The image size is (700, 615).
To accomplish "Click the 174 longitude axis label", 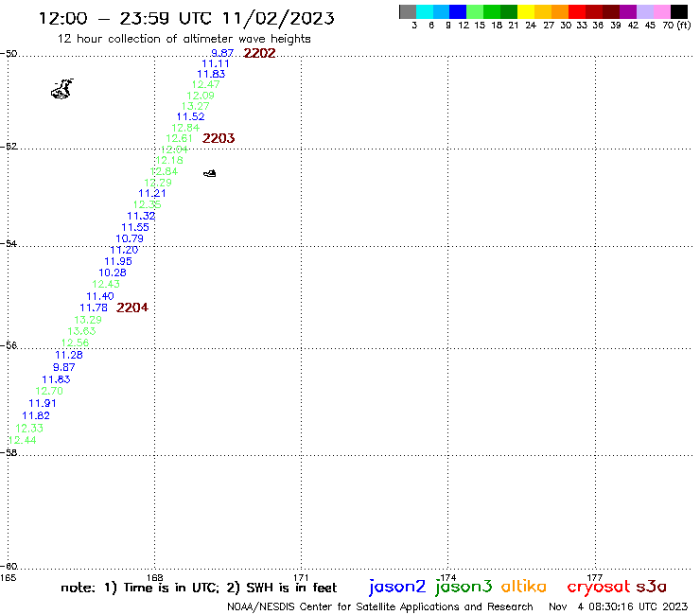I will (x=447, y=577).
